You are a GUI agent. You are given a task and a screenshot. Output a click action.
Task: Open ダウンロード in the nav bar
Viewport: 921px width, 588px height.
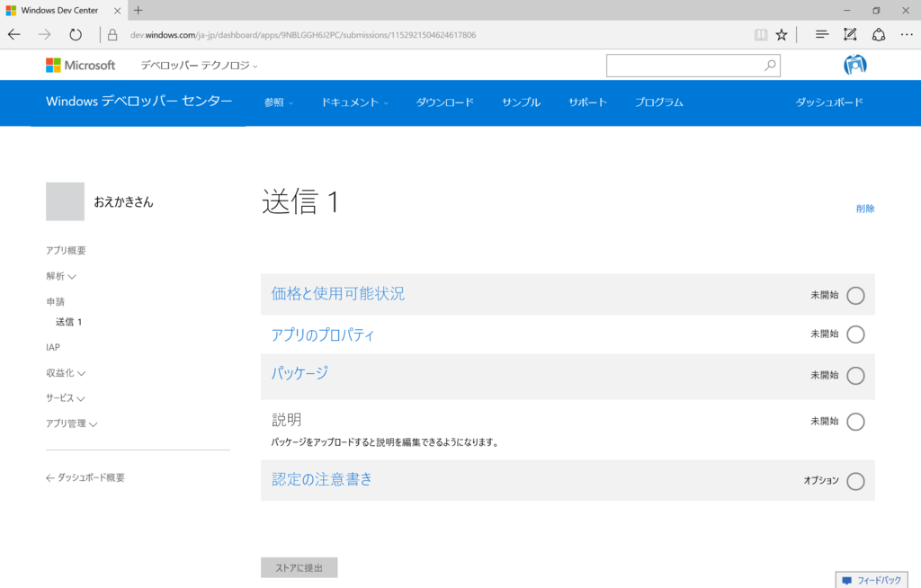444,102
